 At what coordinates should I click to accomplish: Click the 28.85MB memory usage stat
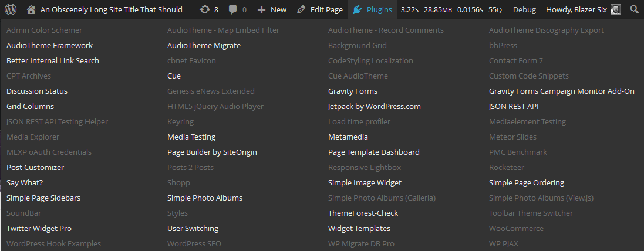(439, 9)
